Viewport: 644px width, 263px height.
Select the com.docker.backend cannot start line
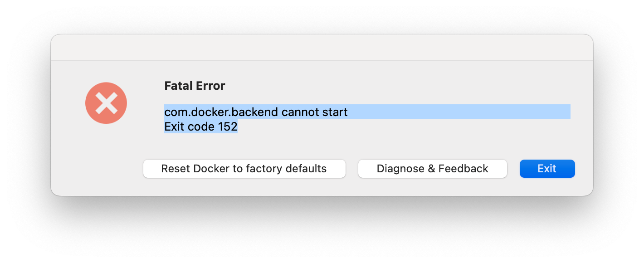click(367, 112)
